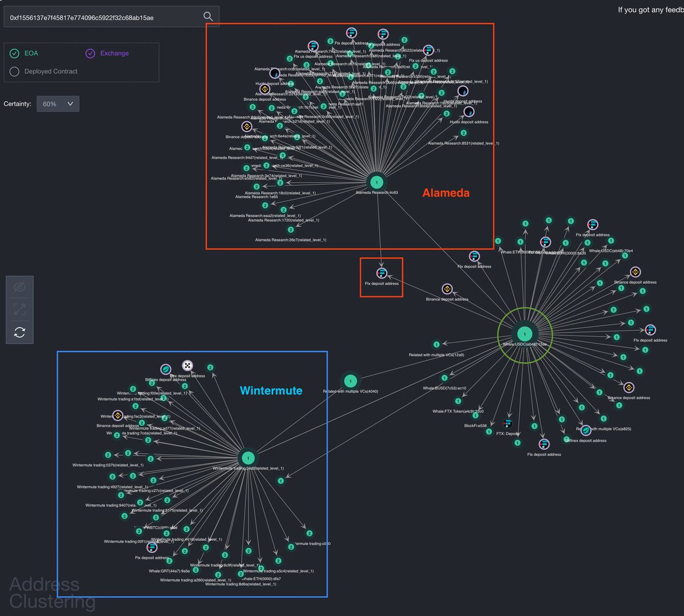Select the Whale:FTX Token(a4c9):32c0 node
This screenshot has width=684, height=616.
tap(458, 401)
